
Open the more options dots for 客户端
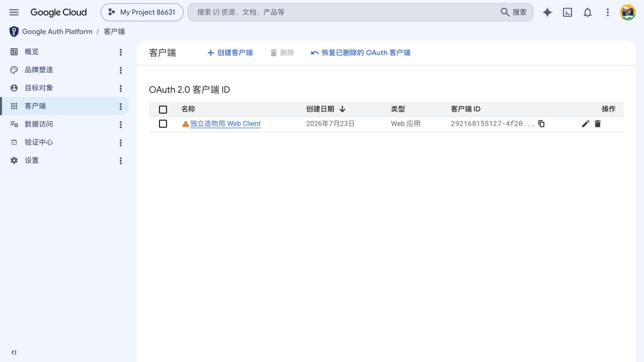click(121, 107)
